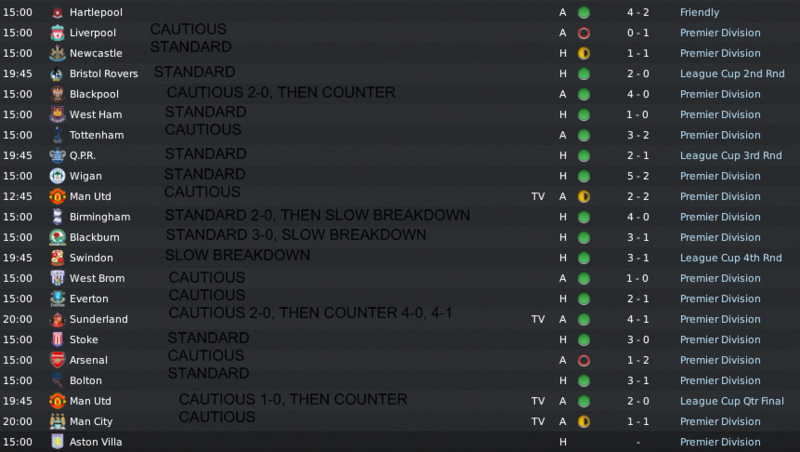Viewport: 800px width, 452px height.
Task: Click the West Ham club crest
Action: pos(57,114)
